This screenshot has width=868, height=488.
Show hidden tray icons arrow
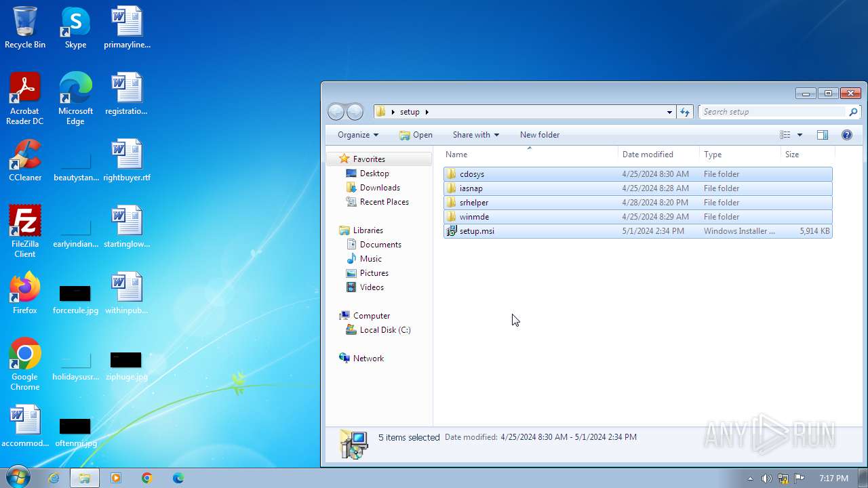point(750,479)
